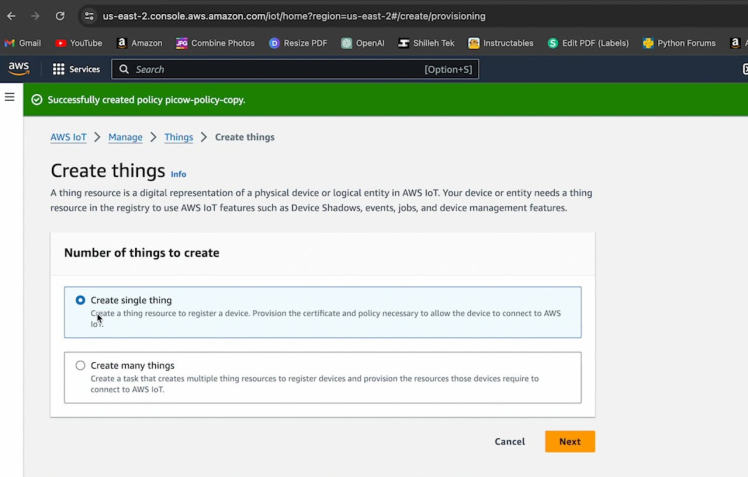Click the 'Create things' breadcrumb text
Image resolution: width=748 pixels, height=477 pixels.
245,137
